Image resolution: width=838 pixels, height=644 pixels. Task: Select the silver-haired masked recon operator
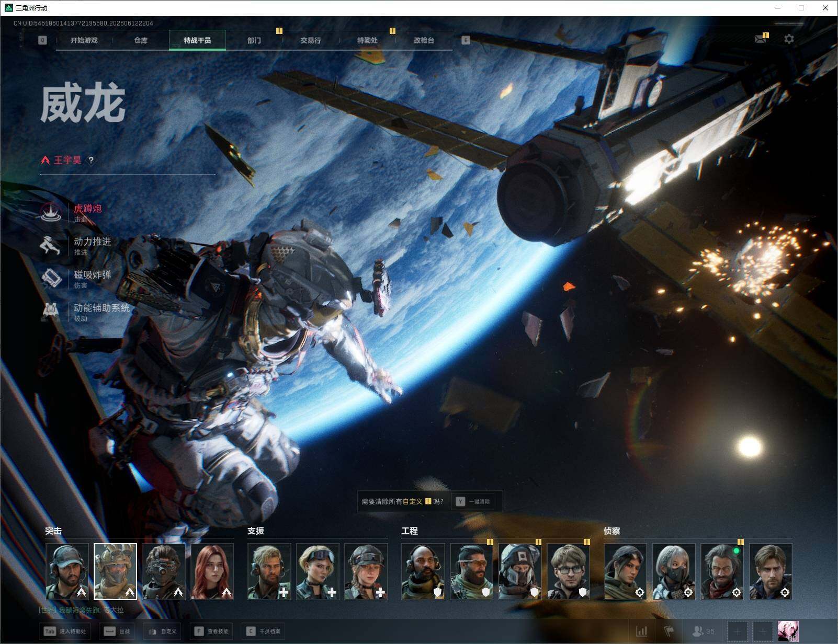coord(674,571)
